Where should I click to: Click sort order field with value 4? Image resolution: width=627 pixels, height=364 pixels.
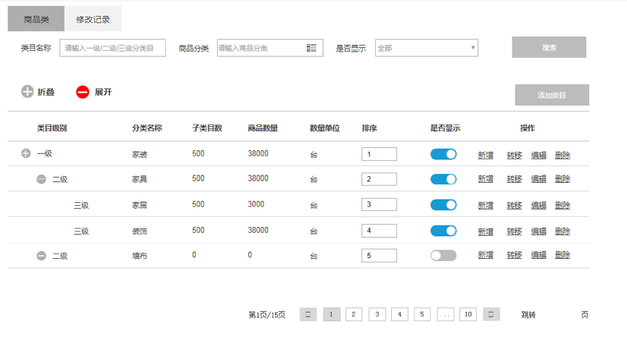click(379, 231)
